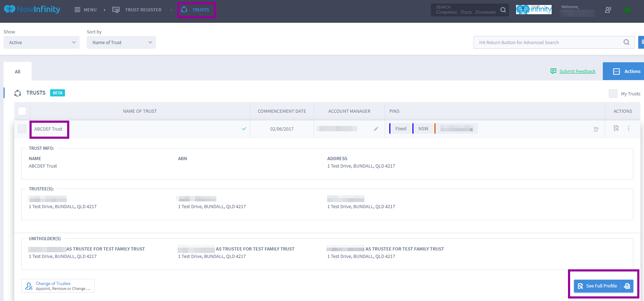
Task: Click the commencement date 02/06/2017
Action: click(x=282, y=129)
